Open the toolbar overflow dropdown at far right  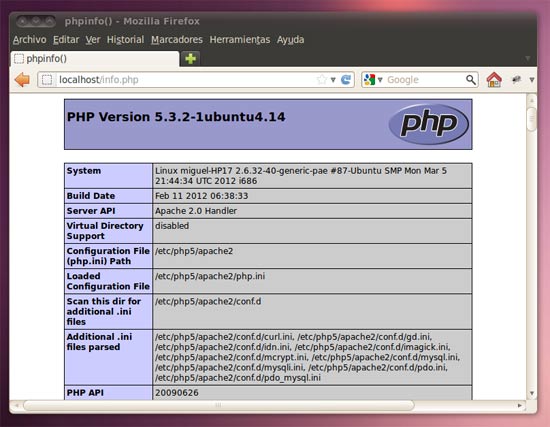pos(532,80)
